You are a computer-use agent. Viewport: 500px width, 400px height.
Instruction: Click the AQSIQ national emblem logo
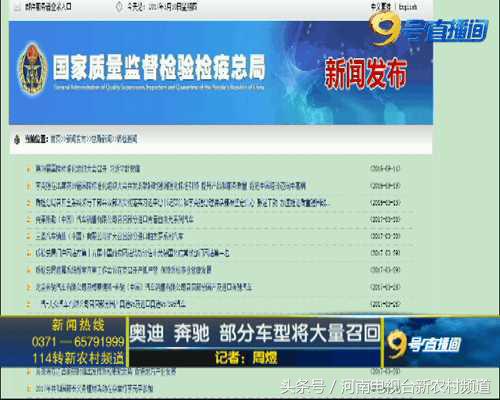point(32,68)
